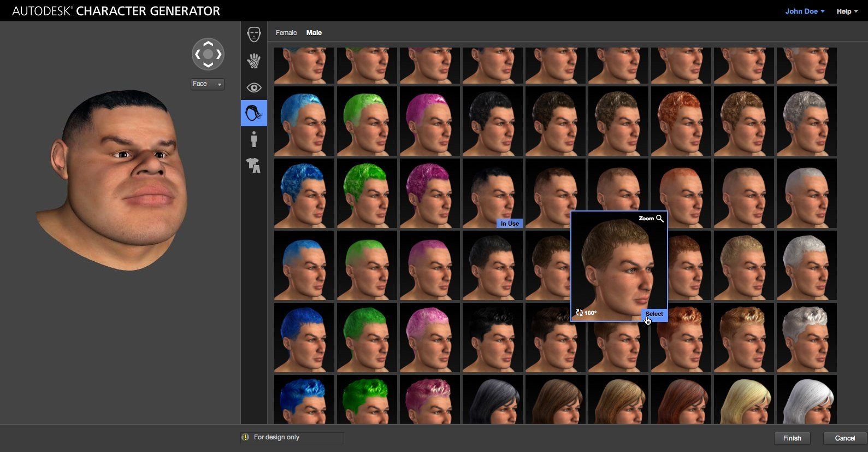Image resolution: width=868 pixels, height=452 pixels.
Task: Click the Zoom magnifier in hair preview
Action: coord(659,219)
